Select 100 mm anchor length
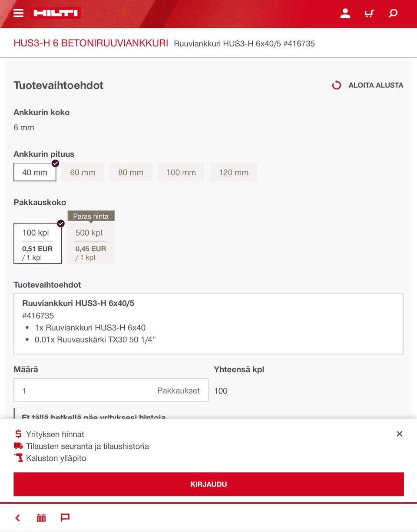The width and height of the screenshot is (417, 532). pos(181,172)
